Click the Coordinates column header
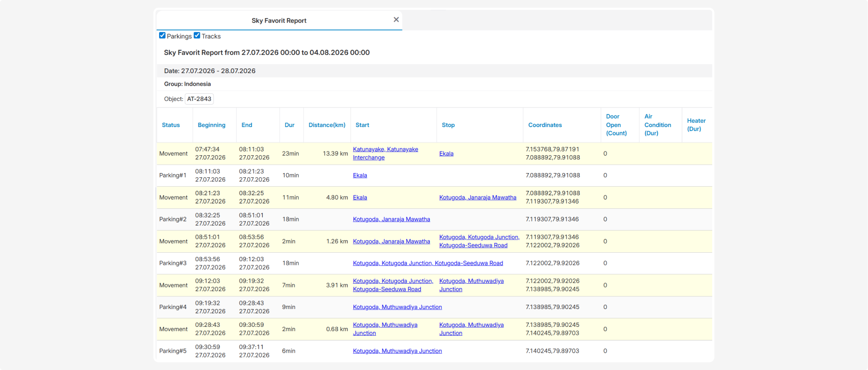The height and width of the screenshot is (370, 868). (x=545, y=125)
